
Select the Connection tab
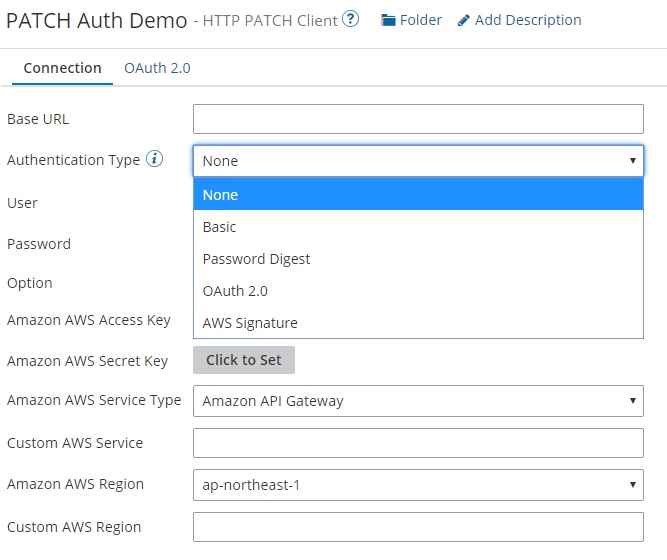click(x=62, y=68)
